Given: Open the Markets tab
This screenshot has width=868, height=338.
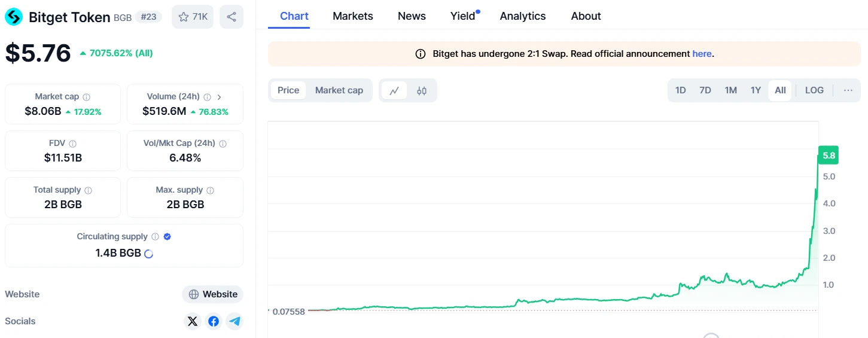Looking at the screenshot, I should 353,16.
